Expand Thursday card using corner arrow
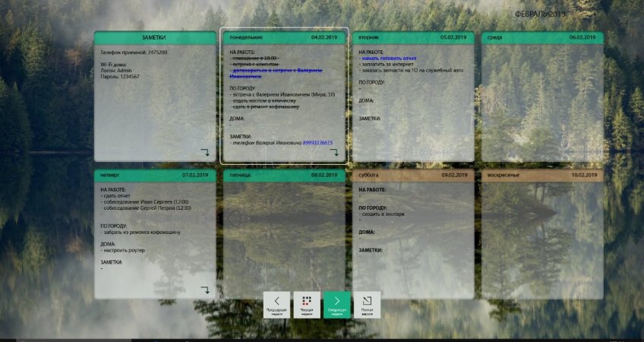The height and width of the screenshot is (342, 644). (x=204, y=290)
